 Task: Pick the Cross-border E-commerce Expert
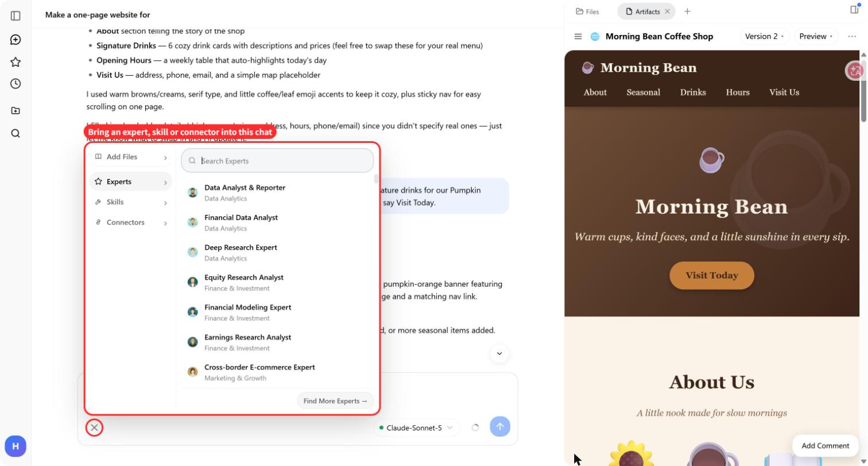pyautogui.click(x=278, y=372)
